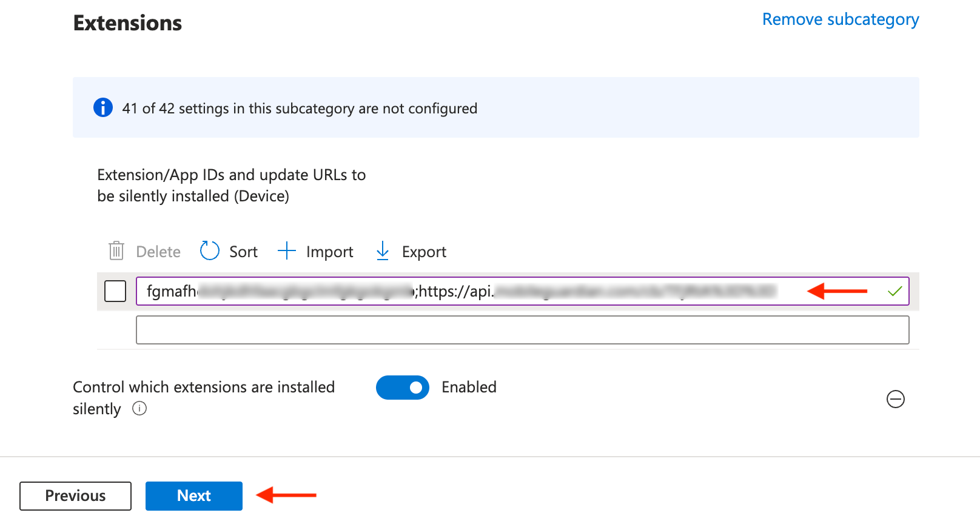Click the Remove subcategory link

840,19
